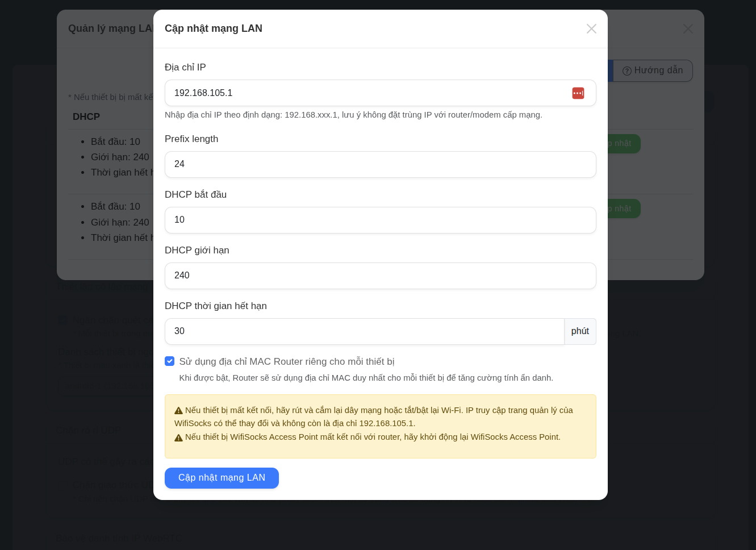
Task: Click the blue button left of Hướng dẫn
Action: pyautogui.click(x=611, y=71)
